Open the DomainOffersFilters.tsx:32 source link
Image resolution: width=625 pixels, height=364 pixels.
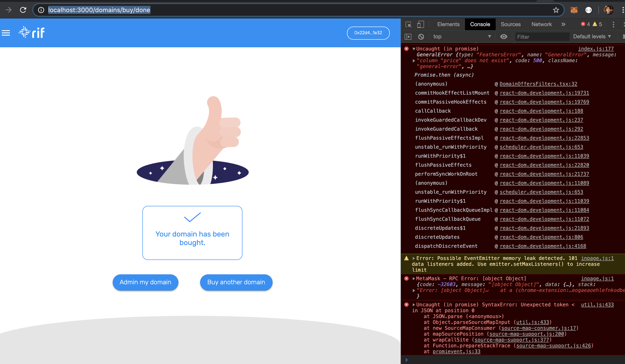coord(538,84)
